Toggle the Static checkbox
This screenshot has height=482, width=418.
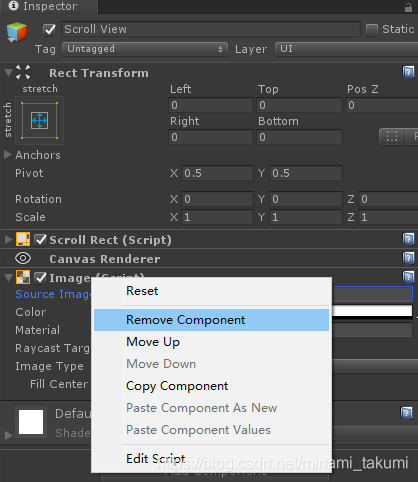coord(372,30)
